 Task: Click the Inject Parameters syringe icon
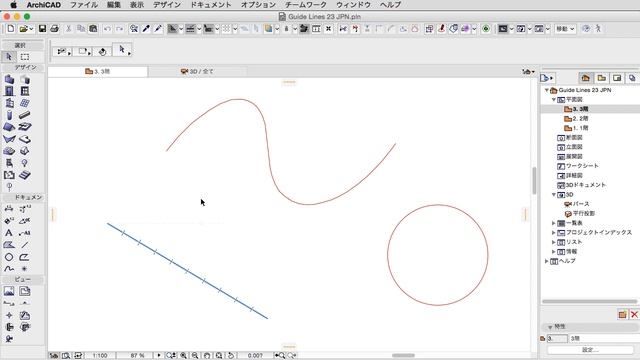(158, 29)
